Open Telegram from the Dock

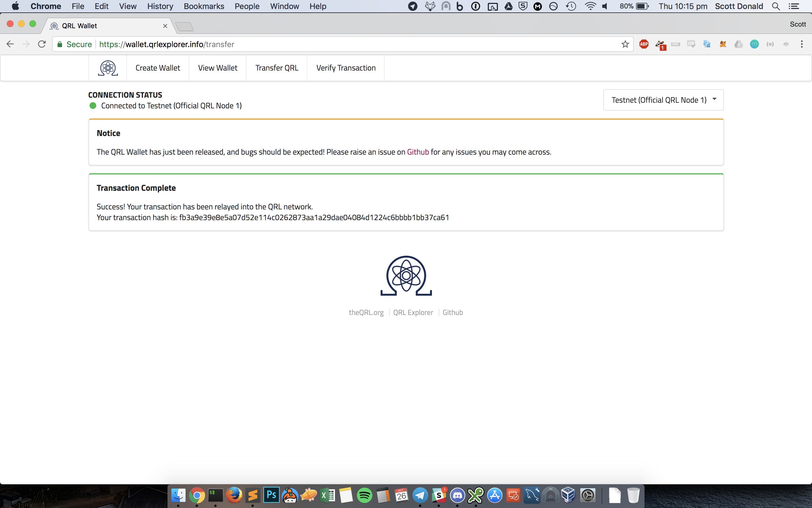pyautogui.click(x=420, y=495)
